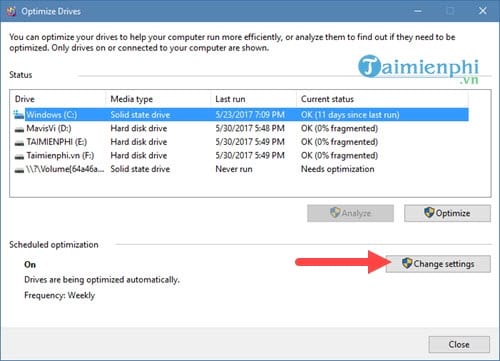Click the shield icon on Analyze button
This screenshot has height=361, width=500.
click(x=335, y=212)
